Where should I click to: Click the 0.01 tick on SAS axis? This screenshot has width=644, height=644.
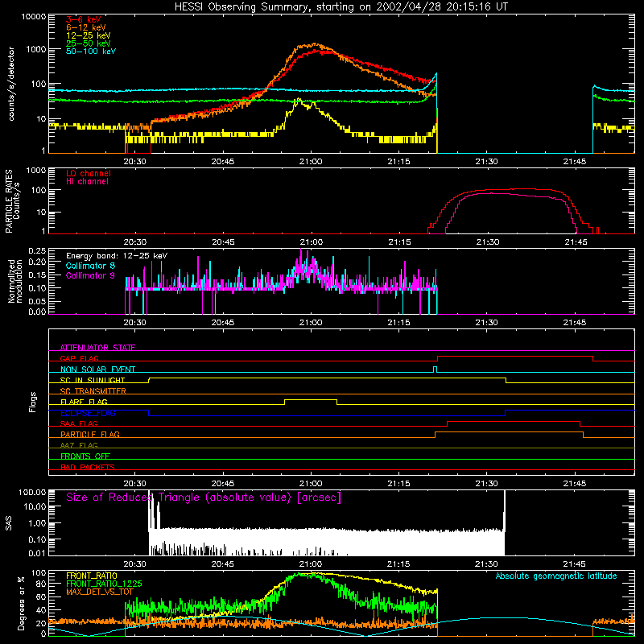tap(37, 553)
